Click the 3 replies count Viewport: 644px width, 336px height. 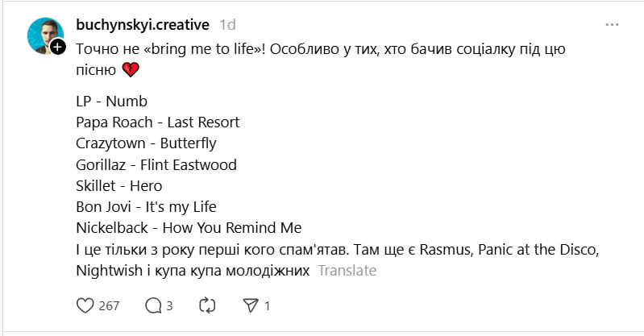169,305
